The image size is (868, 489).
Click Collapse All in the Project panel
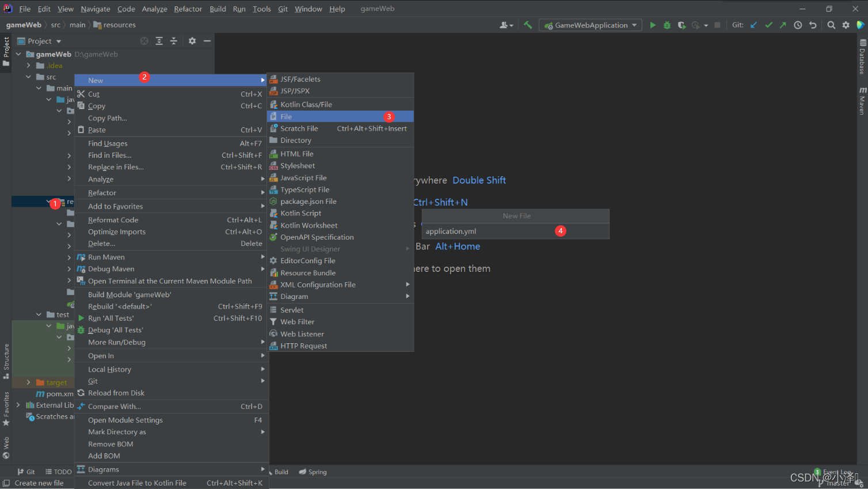coord(173,41)
